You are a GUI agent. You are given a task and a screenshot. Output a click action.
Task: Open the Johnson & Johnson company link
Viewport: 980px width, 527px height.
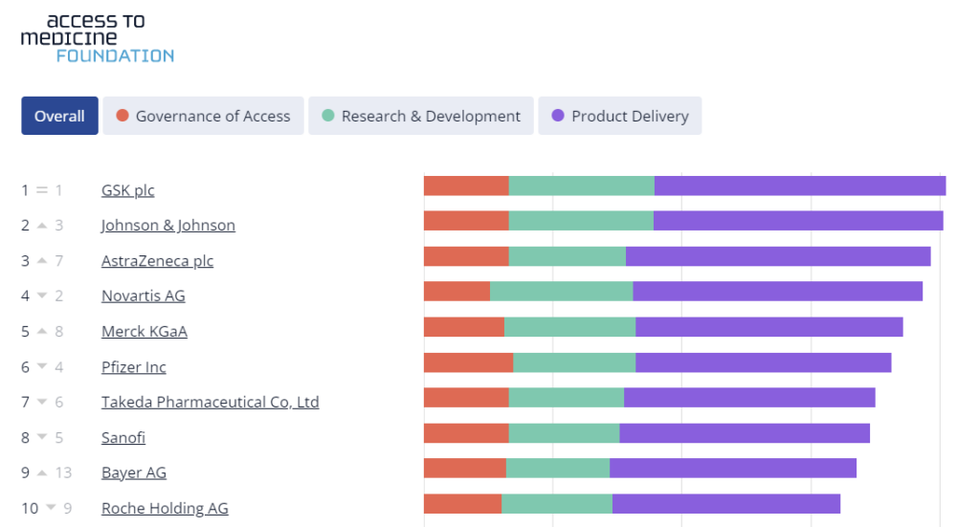(168, 225)
